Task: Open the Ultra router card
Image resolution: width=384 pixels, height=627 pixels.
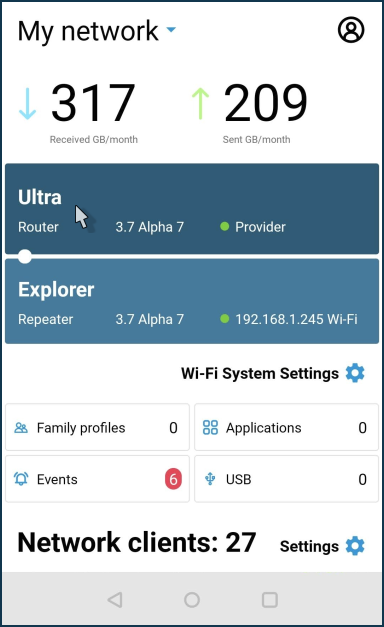Action: (x=192, y=209)
